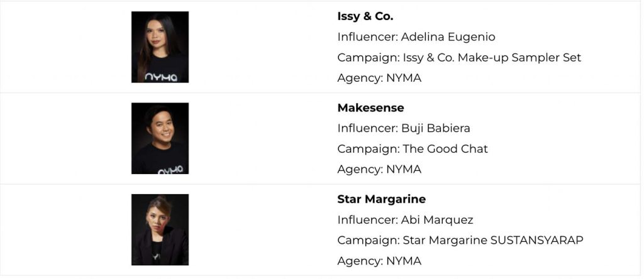Viewport: 644px width, 279px height.
Task: Click "The Good Chat" campaign title
Action: (444, 149)
